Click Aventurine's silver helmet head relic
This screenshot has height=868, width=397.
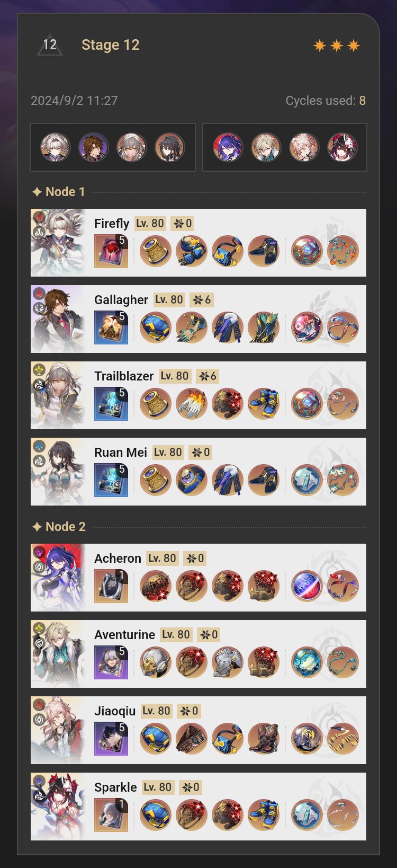pos(156,662)
